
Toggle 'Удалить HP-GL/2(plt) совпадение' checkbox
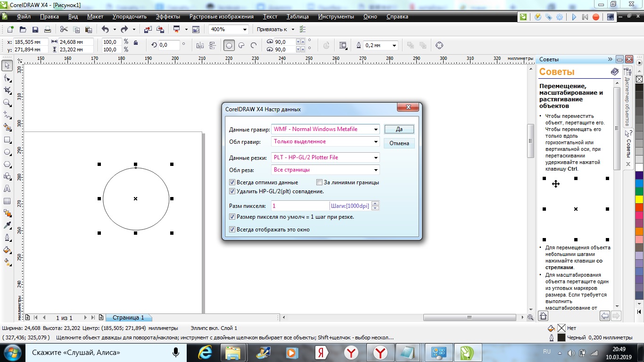[x=232, y=191]
